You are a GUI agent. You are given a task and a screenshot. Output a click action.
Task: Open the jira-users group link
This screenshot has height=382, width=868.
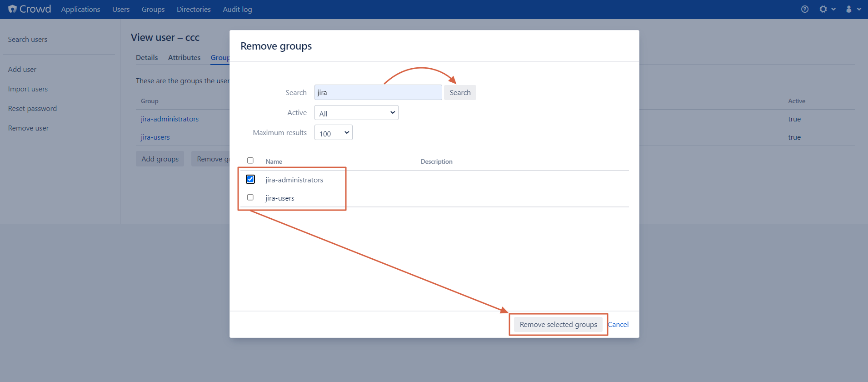coord(155,137)
